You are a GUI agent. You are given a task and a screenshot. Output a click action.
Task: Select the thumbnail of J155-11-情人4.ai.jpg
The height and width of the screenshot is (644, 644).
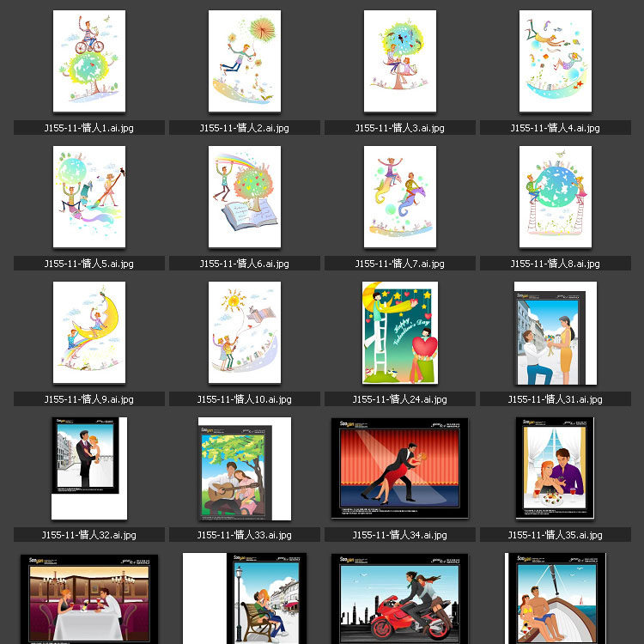556,61
